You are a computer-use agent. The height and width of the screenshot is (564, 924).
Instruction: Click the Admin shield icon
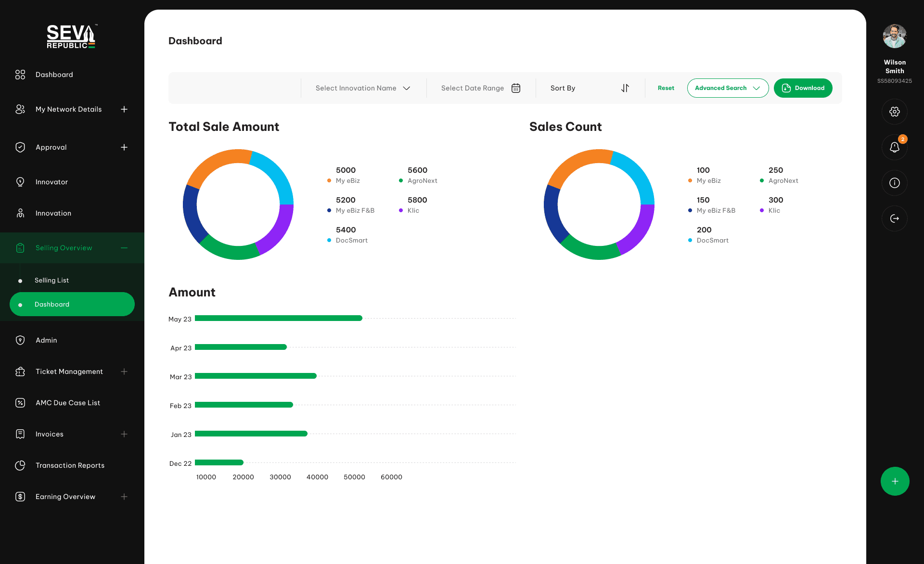[x=20, y=340]
